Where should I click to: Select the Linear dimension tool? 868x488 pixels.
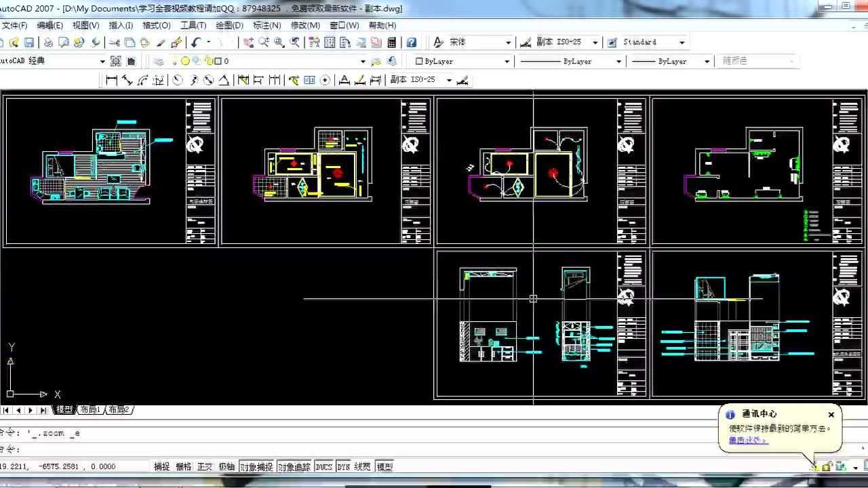tap(112, 80)
